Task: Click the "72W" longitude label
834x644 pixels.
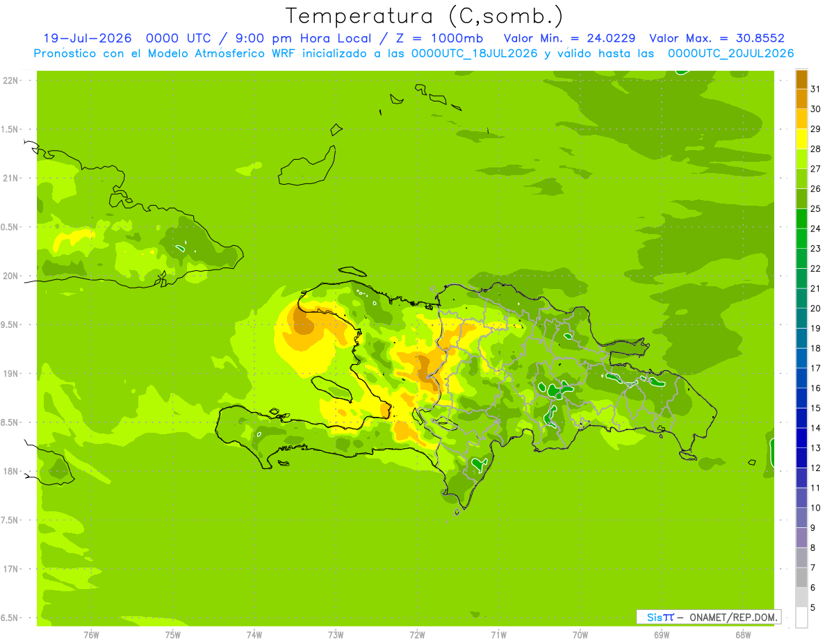Action: tap(417, 635)
